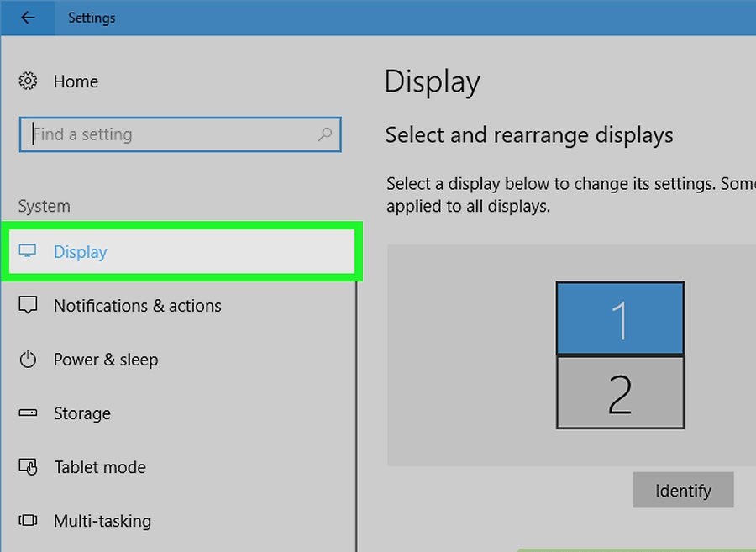Click the Power & sleep icon
Image resolution: width=756 pixels, height=552 pixels.
(28, 359)
